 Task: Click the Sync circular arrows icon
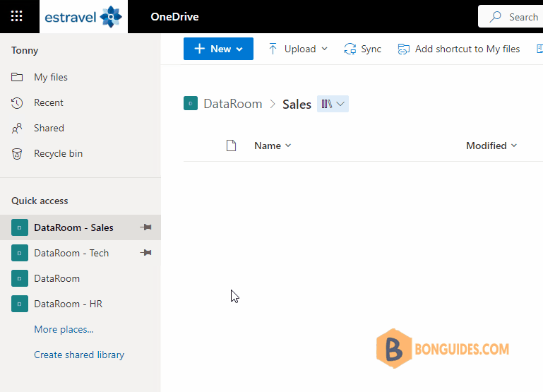tap(350, 49)
